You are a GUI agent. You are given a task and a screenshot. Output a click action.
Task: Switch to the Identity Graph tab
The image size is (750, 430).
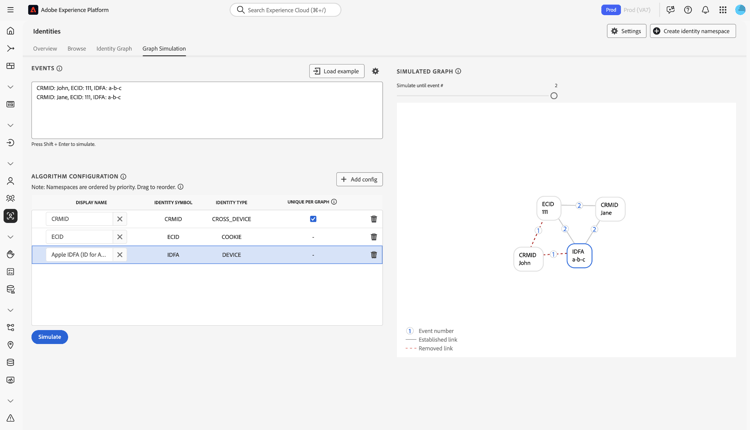point(114,49)
